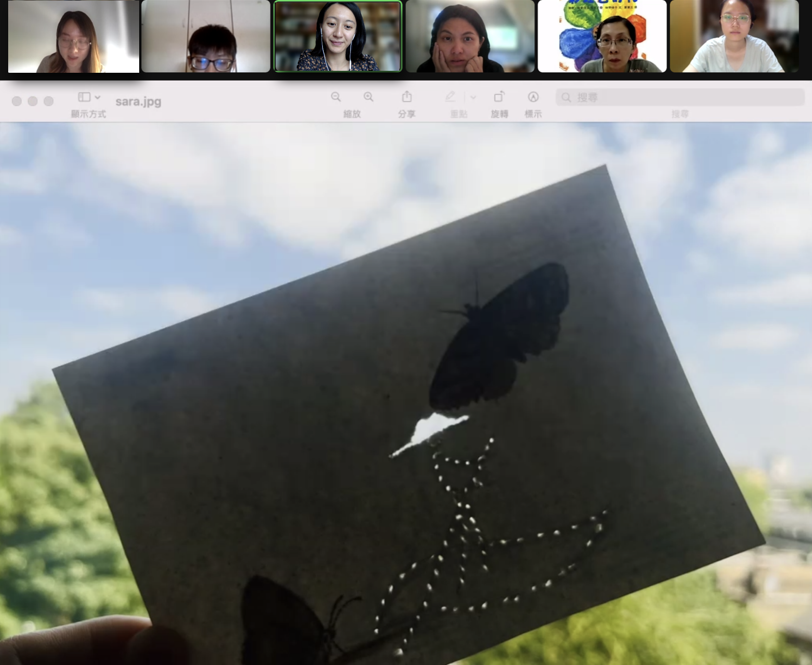Click the zoom in magnifier icon

pos(368,97)
